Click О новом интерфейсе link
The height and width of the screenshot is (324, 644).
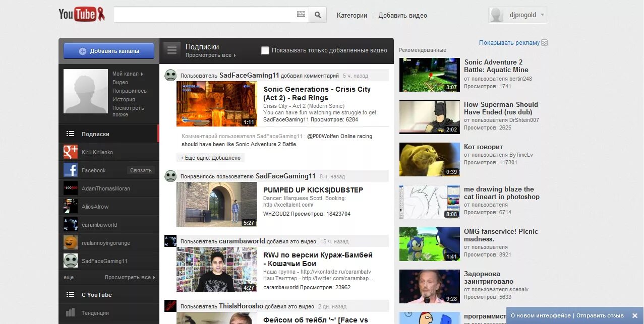(x=541, y=316)
